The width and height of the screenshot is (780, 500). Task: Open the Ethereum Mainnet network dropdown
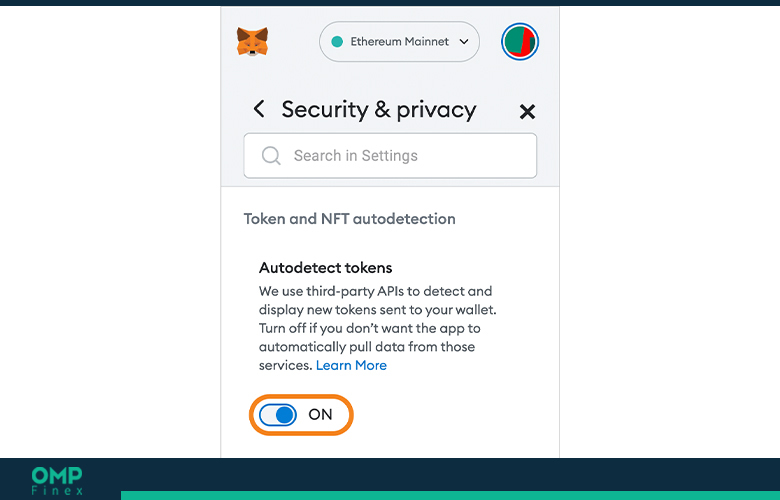pos(399,42)
